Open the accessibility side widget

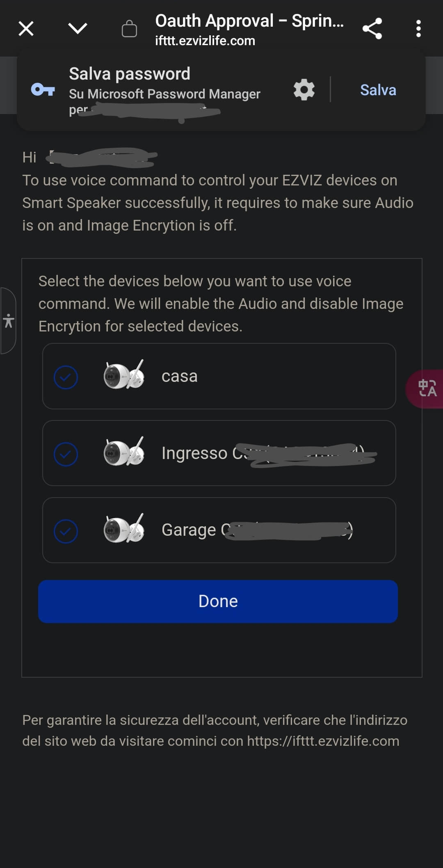click(8, 321)
